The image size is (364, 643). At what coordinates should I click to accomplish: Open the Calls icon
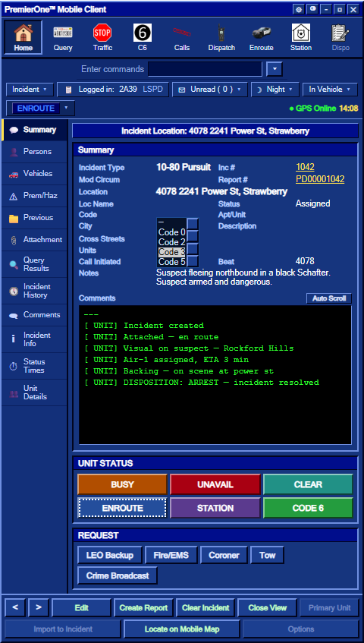(182, 37)
